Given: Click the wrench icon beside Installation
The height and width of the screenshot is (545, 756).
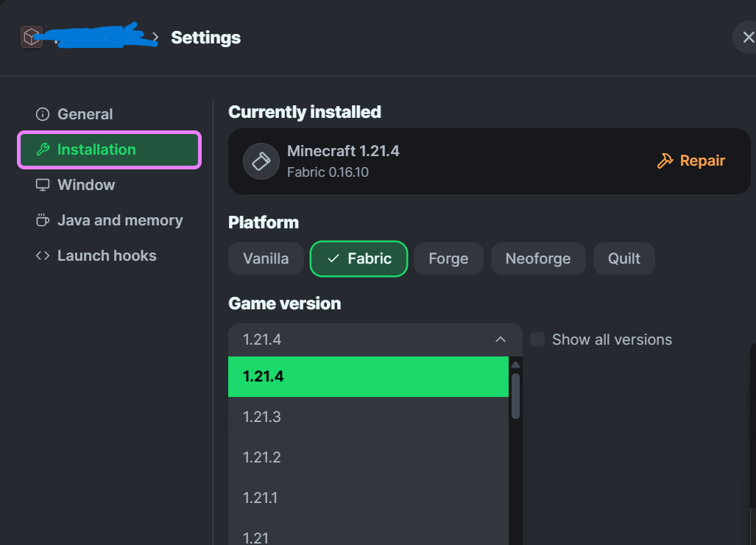Looking at the screenshot, I should point(43,150).
